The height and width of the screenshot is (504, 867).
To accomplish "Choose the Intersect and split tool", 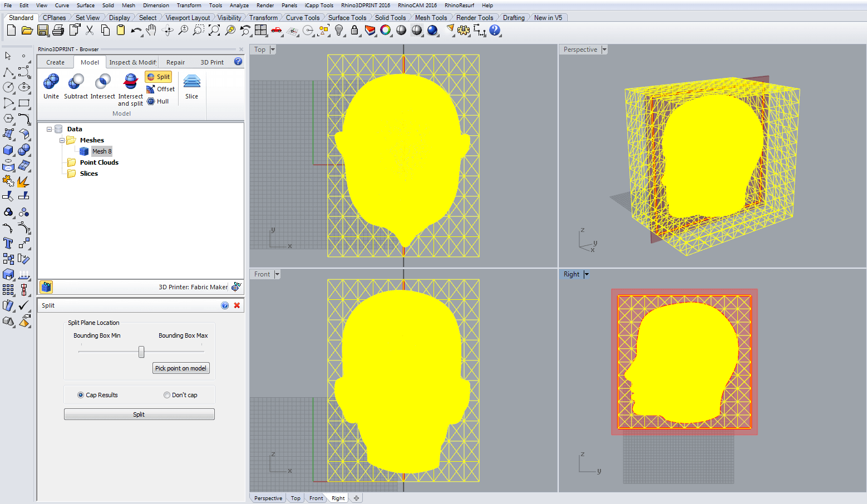I will pyautogui.click(x=130, y=82).
